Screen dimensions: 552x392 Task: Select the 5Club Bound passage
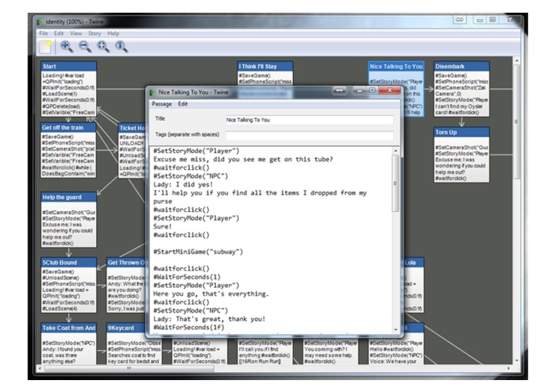pyautogui.click(x=68, y=285)
